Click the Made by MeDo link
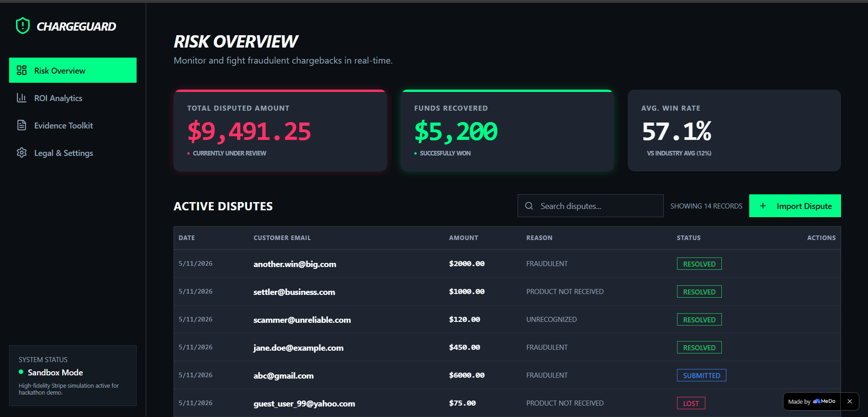Image resolution: width=868 pixels, height=417 pixels. click(x=812, y=401)
